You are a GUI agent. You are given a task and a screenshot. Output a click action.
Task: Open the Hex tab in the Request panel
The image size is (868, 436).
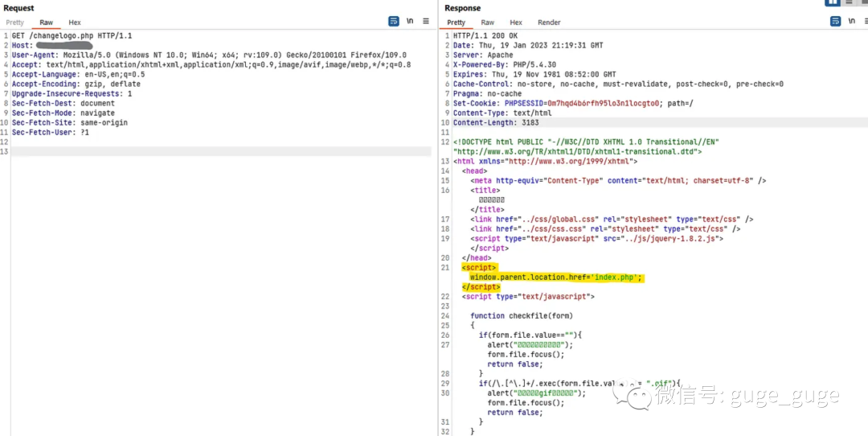click(75, 23)
